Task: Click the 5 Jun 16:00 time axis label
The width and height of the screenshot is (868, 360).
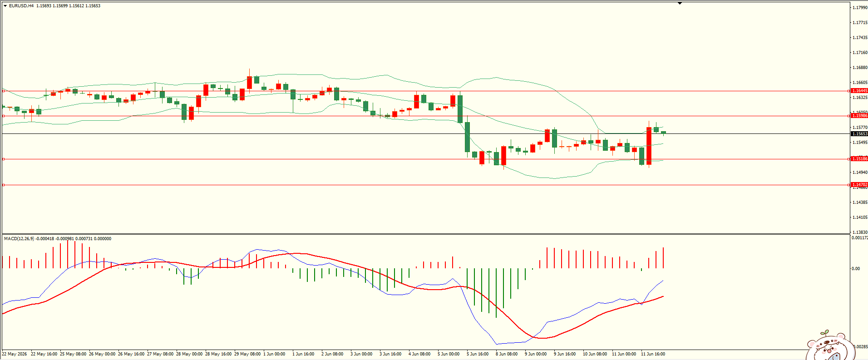Action: (x=478, y=354)
